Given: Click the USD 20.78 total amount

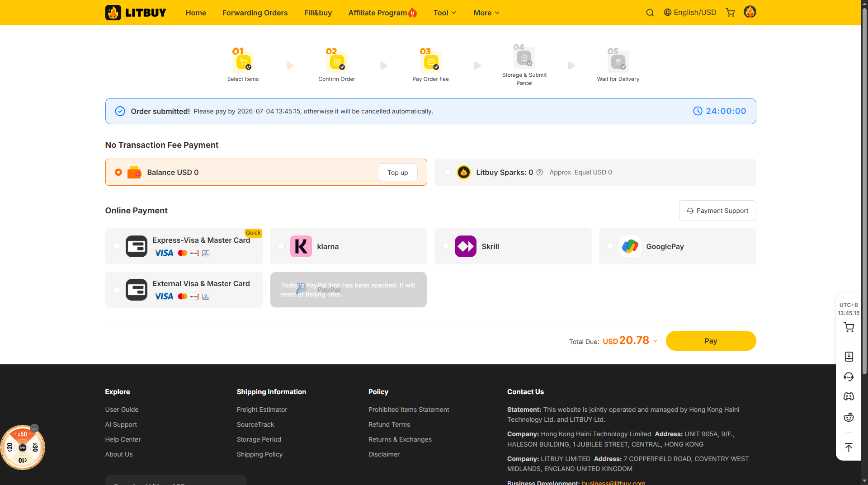Looking at the screenshot, I should [626, 340].
